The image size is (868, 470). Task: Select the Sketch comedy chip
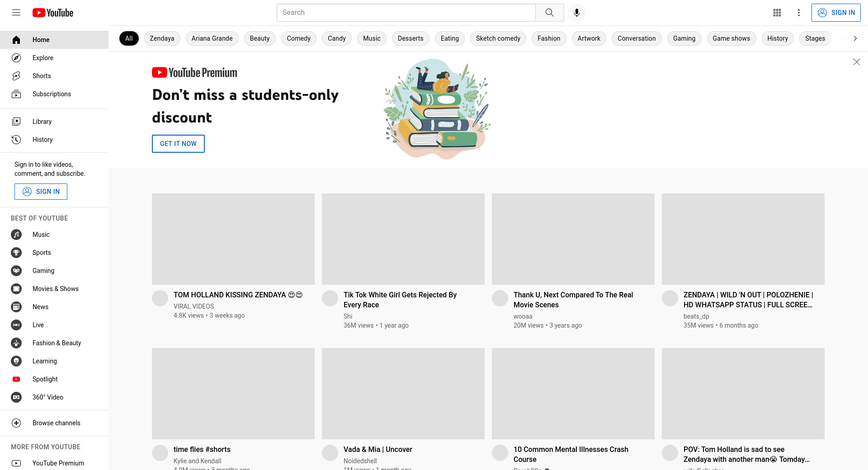tap(498, 38)
